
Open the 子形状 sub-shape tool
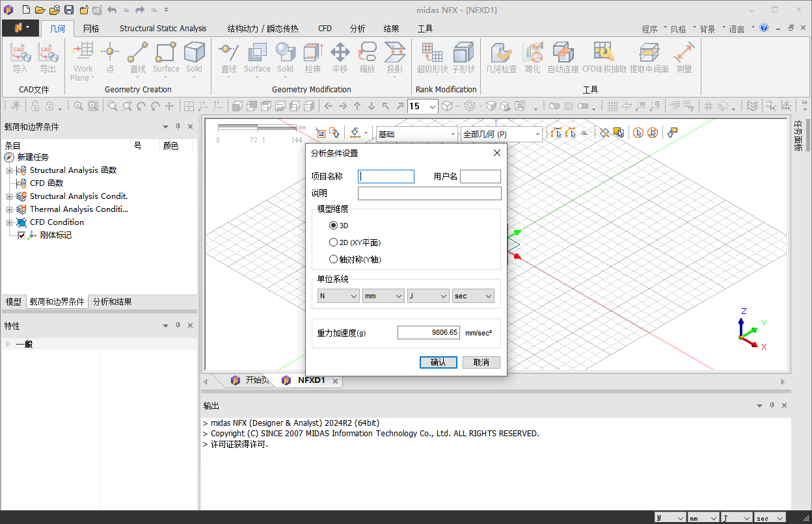(463, 58)
